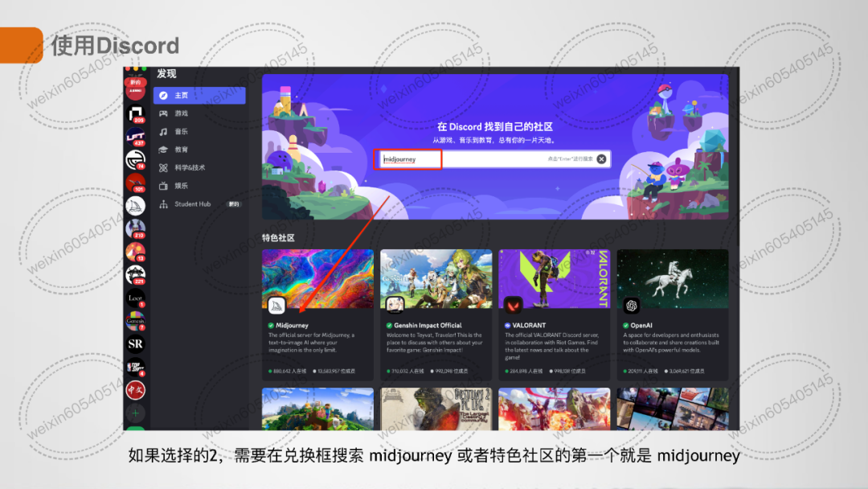This screenshot has width=868, height=489.
Task: Open the Destiny 2 community card
Action: point(436,409)
